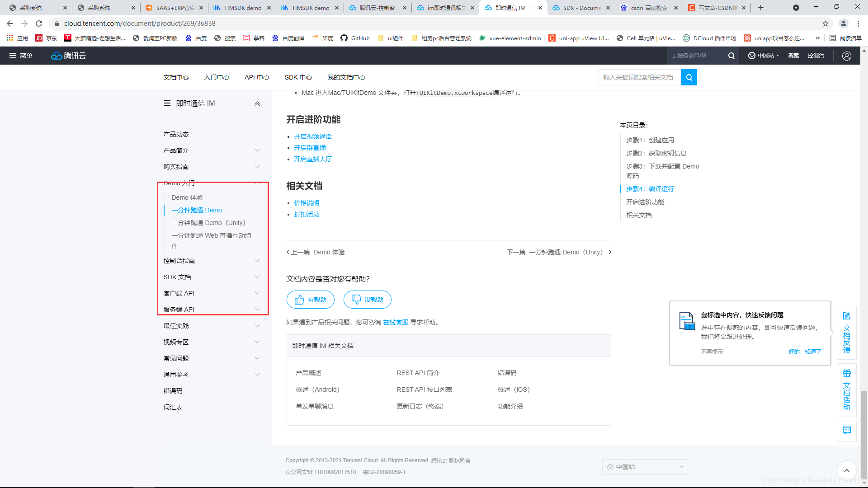Click the thumbs-up 有帮助 button
The height and width of the screenshot is (488, 868).
pos(310,300)
